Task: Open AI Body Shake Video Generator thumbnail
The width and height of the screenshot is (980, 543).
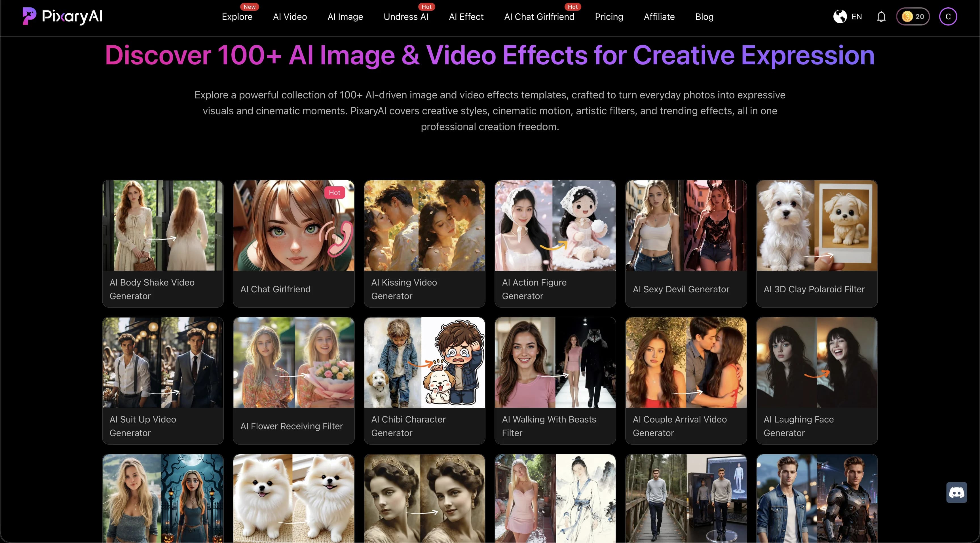Action: click(x=163, y=225)
